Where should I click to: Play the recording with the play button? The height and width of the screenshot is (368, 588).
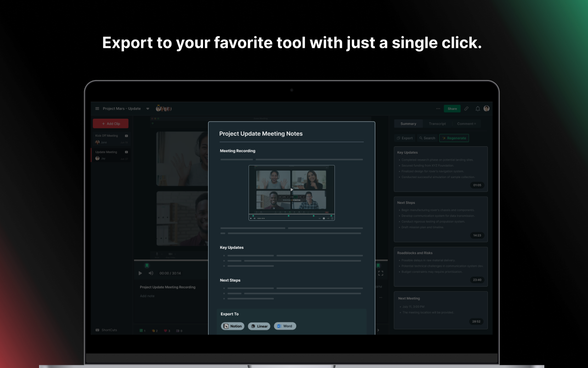pos(141,273)
